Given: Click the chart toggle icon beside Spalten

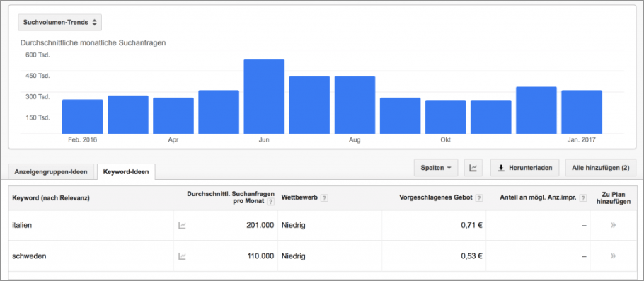Looking at the screenshot, I should 473,168.
